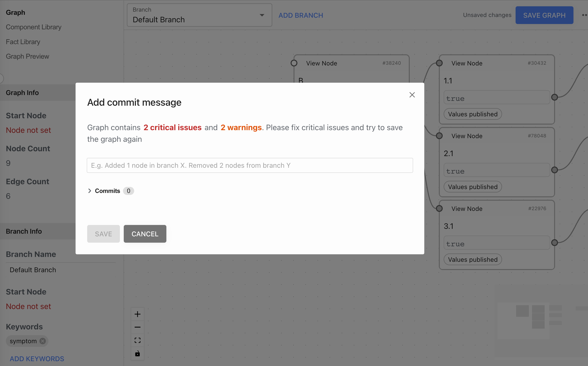Open the Branch dropdown
This screenshot has height=366, width=588.
pyautogui.click(x=199, y=15)
